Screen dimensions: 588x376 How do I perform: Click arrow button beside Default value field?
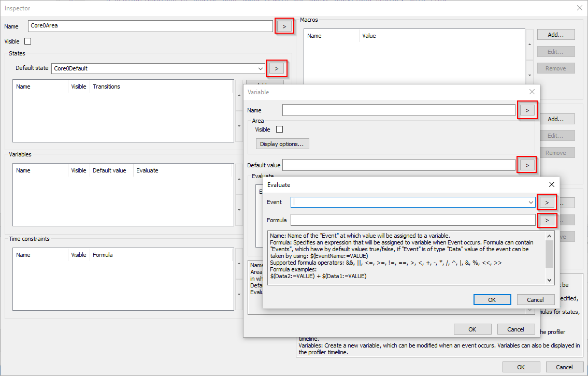click(x=527, y=165)
